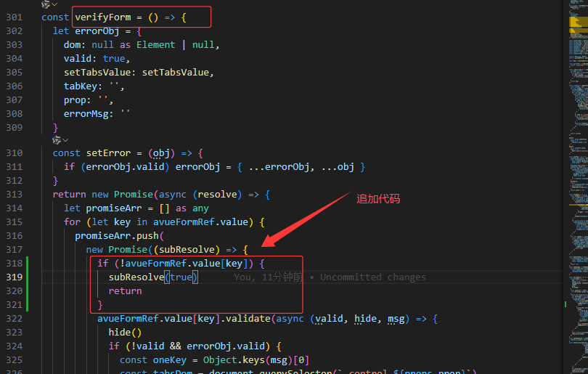Place the cursor on subResolve on line 319
This screenshot has width=588, height=374.
point(136,277)
